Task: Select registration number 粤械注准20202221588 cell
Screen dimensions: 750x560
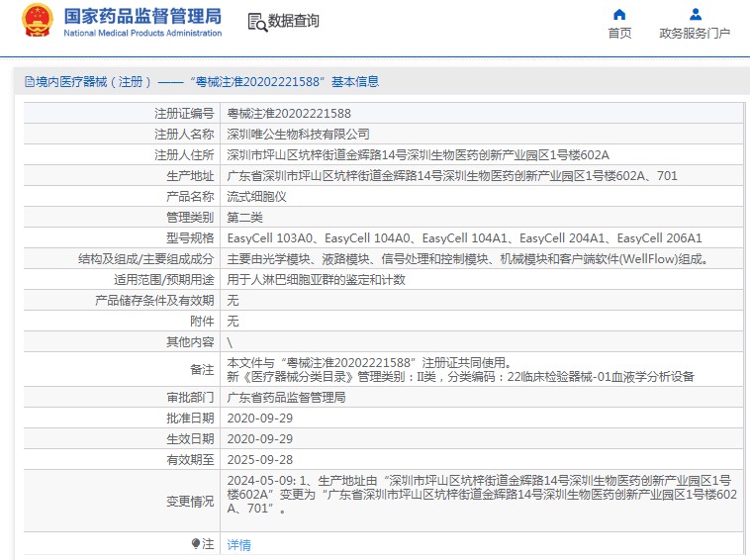Action: (289, 114)
